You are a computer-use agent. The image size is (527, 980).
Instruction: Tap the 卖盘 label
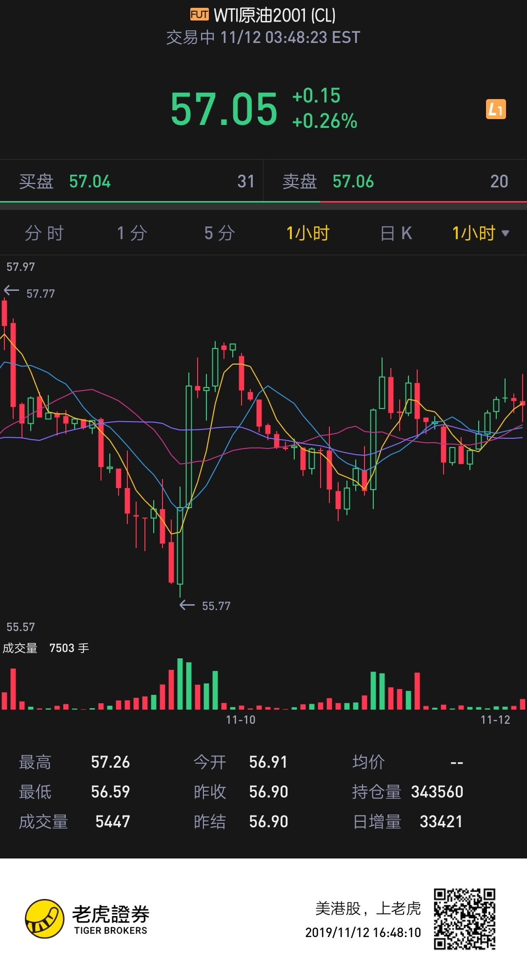click(300, 182)
